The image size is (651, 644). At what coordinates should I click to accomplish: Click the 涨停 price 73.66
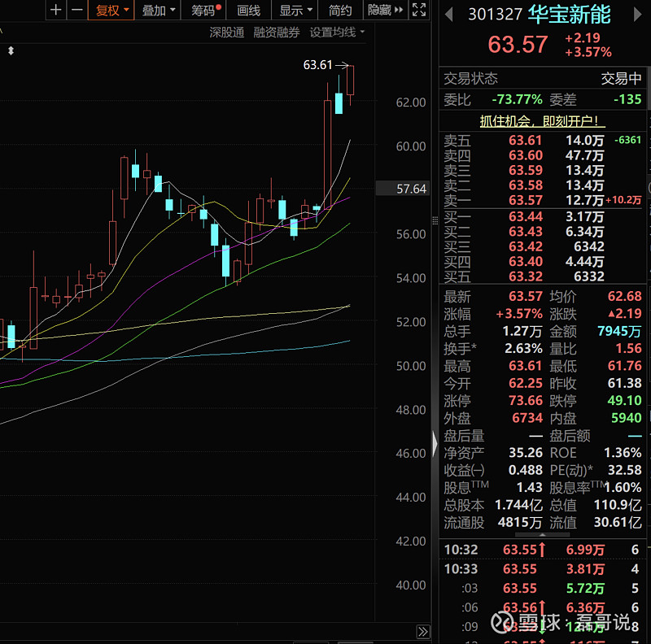click(x=526, y=401)
